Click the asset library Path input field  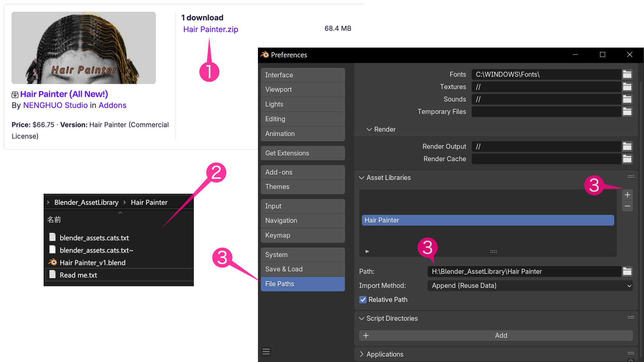pyautogui.click(x=524, y=271)
